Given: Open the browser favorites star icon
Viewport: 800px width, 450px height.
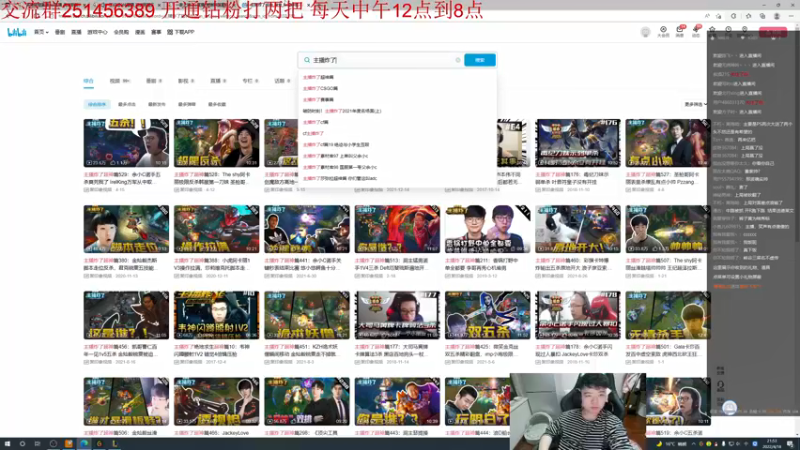Looking at the screenshot, I should click(x=748, y=16).
